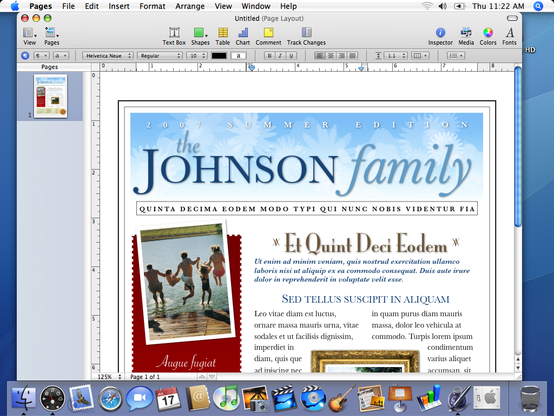
Task: Open Finder from the Dock
Action: tap(24, 398)
